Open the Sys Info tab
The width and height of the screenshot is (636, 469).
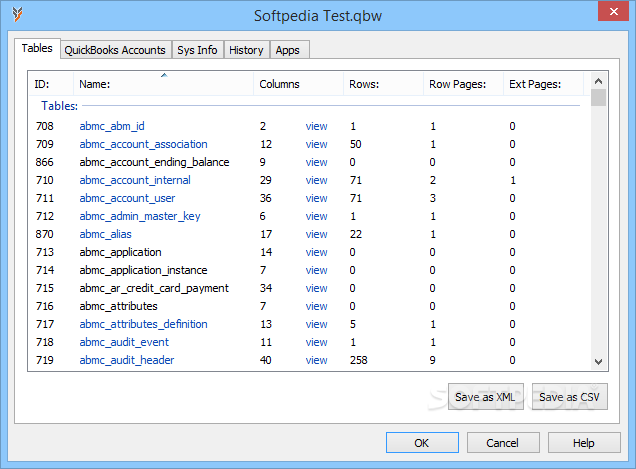[x=197, y=50]
